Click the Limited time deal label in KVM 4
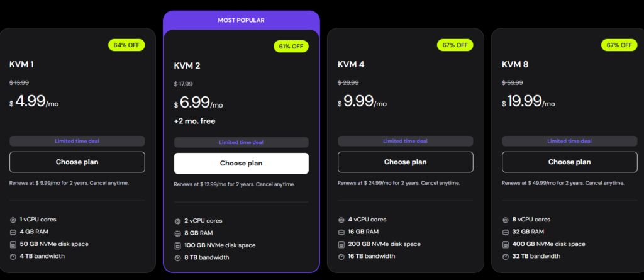 click(x=405, y=141)
